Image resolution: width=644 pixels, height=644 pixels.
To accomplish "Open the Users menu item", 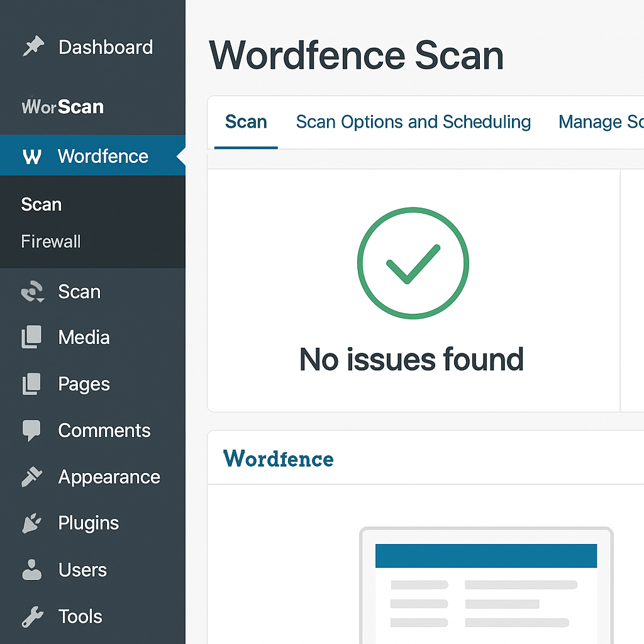I will click(x=82, y=570).
